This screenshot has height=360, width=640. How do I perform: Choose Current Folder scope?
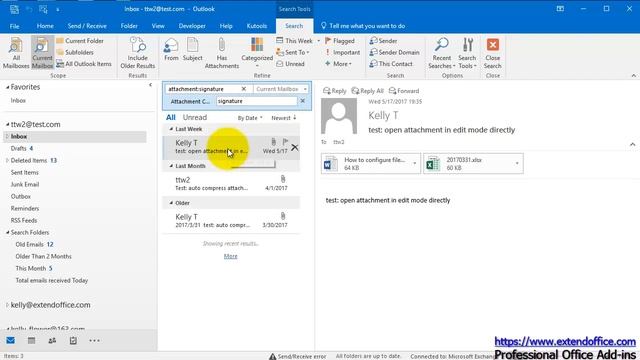click(x=80, y=41)
